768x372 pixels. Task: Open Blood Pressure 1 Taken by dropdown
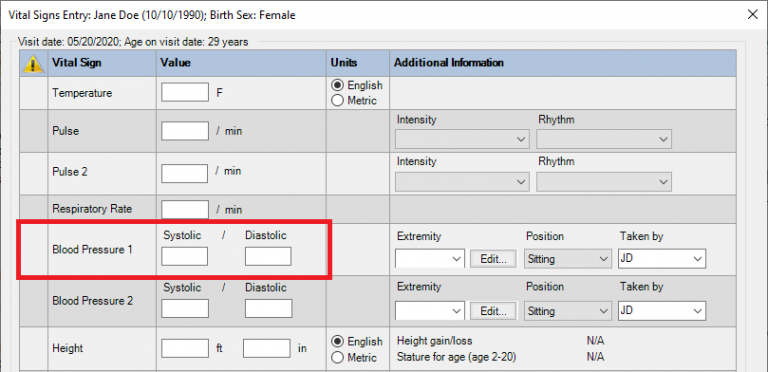662,259
